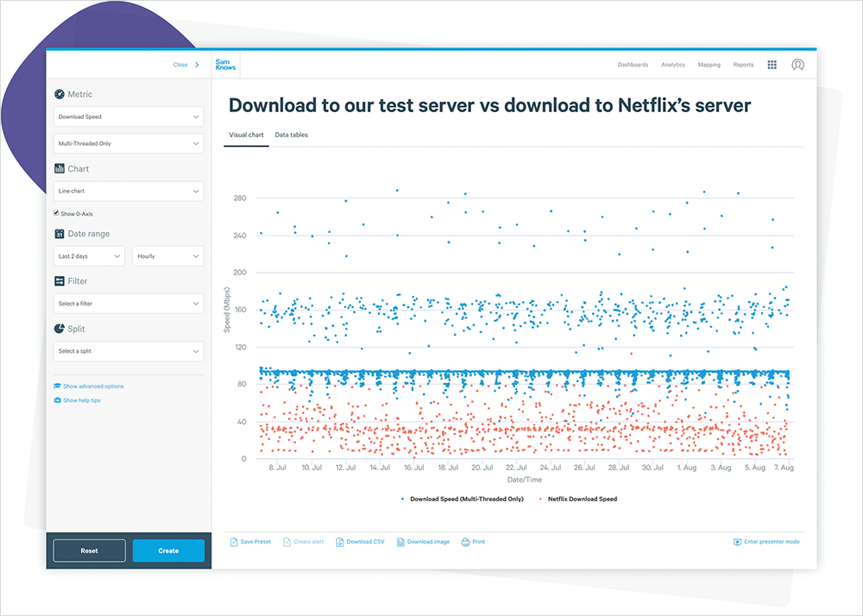Open the user profile icon

(x=797, y=65)
